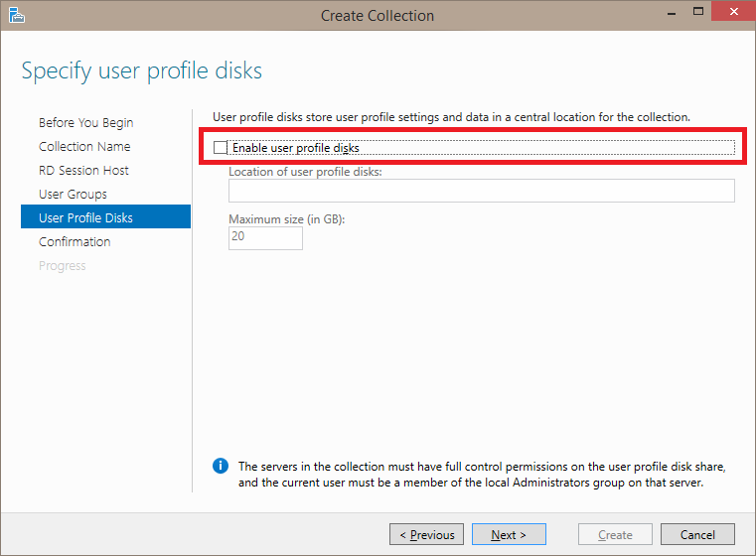Go back with the Previous button
This screenshot has width=756, height=556.
click(x=426, y=535)
